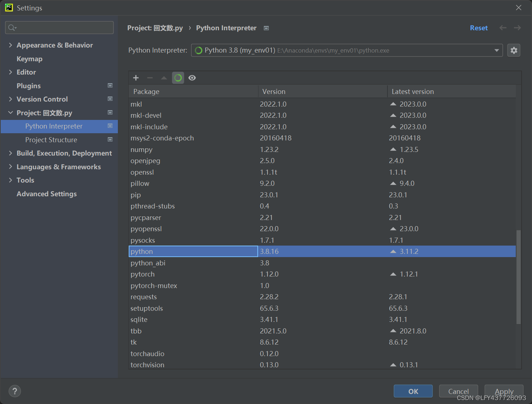The width and height of the screenshot is (532, 404).
Task: Click project icon next to Version Control
Action: tap(110, 99)
